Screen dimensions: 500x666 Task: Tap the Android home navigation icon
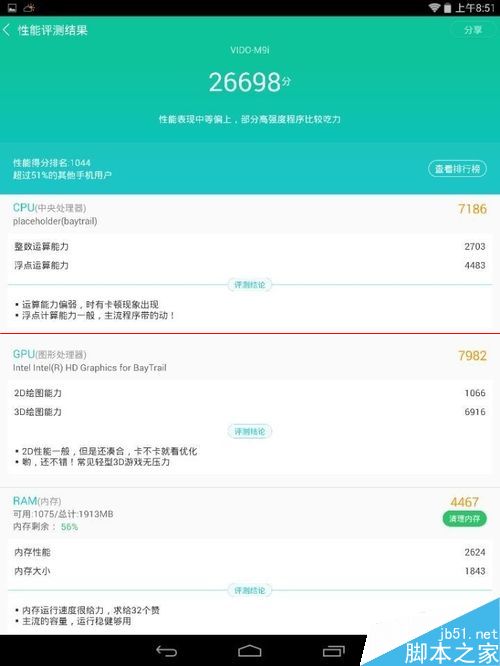pyautogui.click(x=249, y=651)
